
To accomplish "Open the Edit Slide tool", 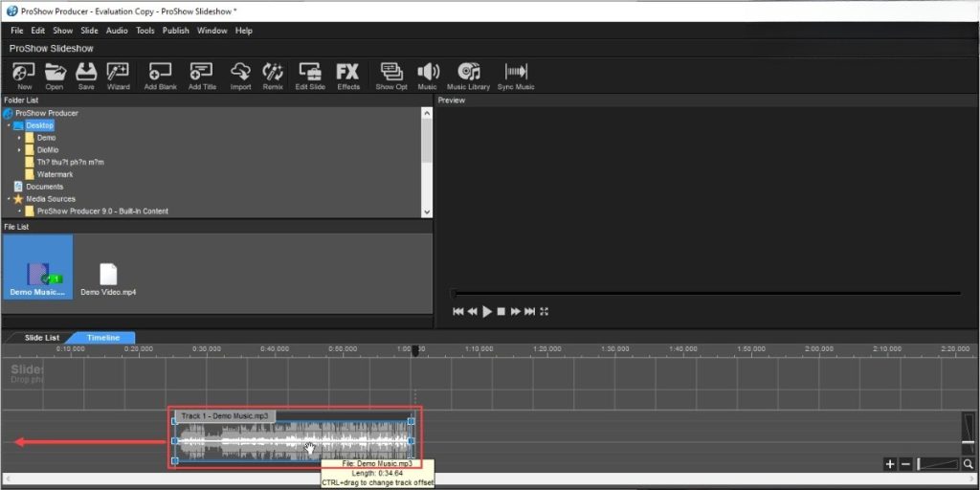I will (310, 77).
